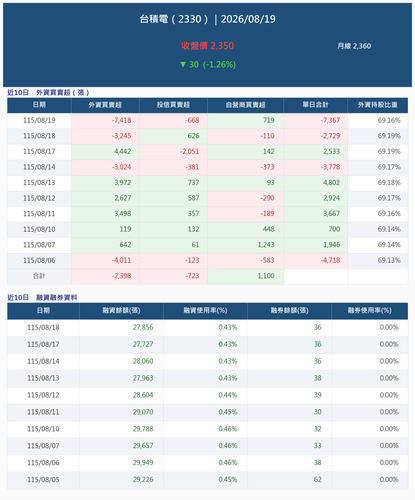Select the dealer value 448
Image resolution: width=415 pixels, height=500 pixels.
pos(269,229)
